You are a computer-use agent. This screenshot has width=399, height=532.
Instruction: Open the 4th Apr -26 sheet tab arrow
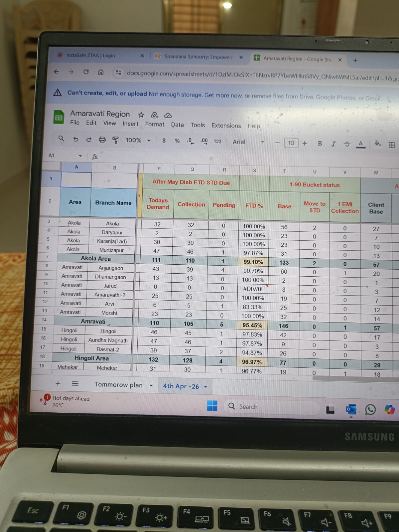[x=206, y=386]
